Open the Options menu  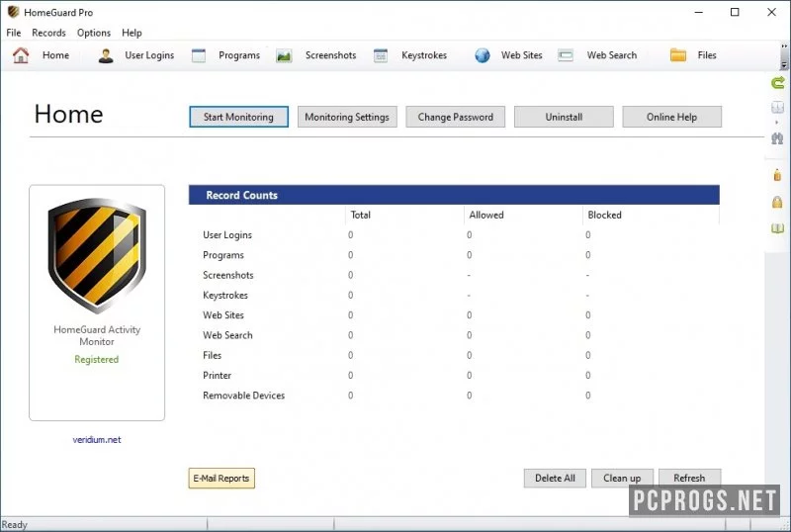[94, 33]
